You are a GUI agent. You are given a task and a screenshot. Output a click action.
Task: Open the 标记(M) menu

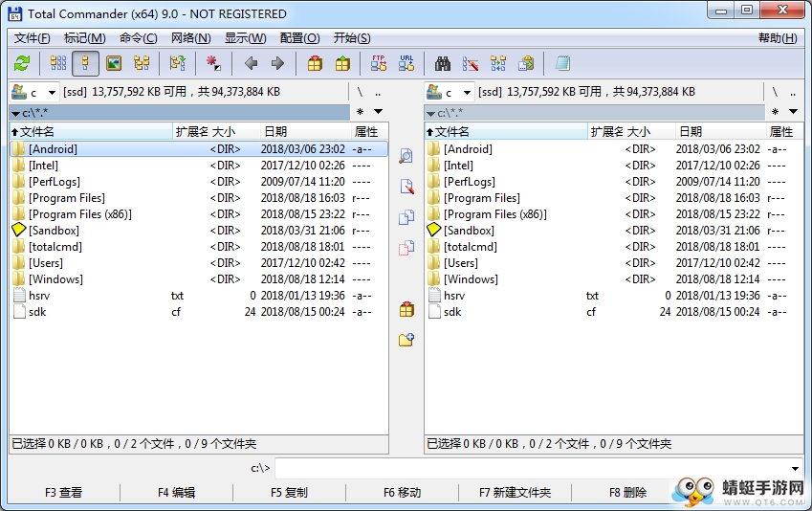click(84, 38)
